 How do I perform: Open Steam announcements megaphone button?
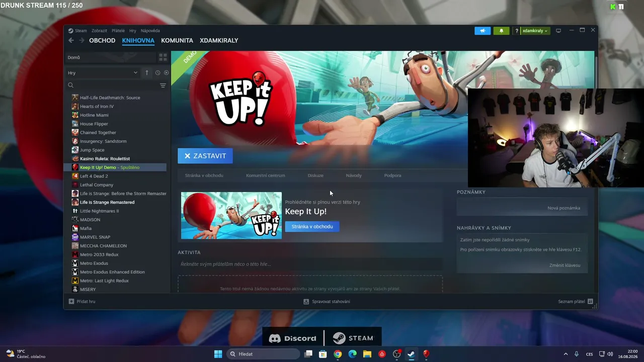pos(482,31)
